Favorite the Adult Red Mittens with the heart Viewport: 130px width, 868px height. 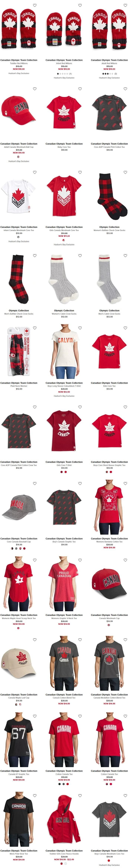[125, 5]
